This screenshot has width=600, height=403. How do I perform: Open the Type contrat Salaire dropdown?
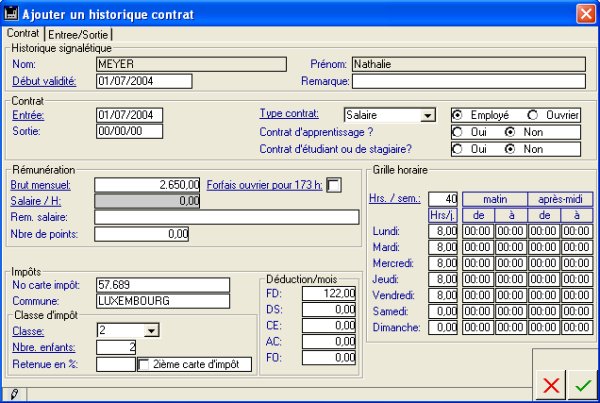click(427, 115)
